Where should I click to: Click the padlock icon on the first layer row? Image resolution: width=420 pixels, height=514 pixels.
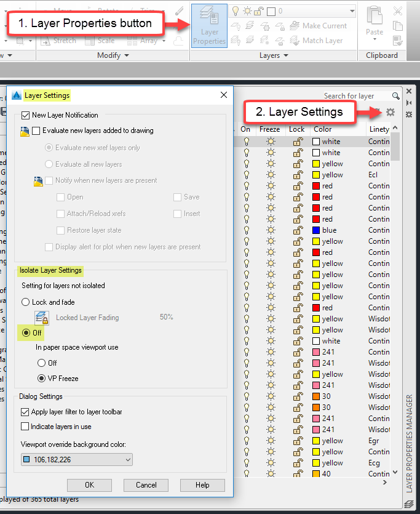pyautogui.click(x=297, y=142)
